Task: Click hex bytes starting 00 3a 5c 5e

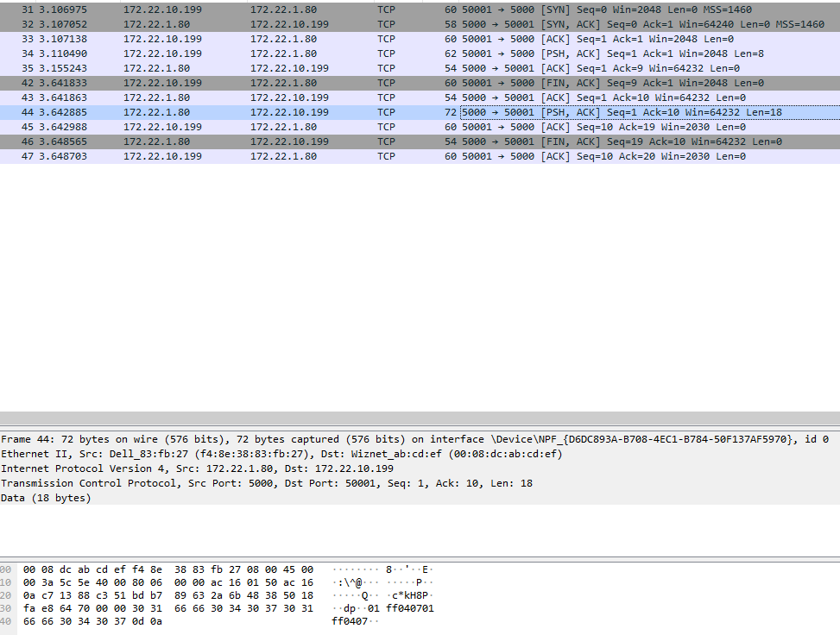Action: point(168,582)
